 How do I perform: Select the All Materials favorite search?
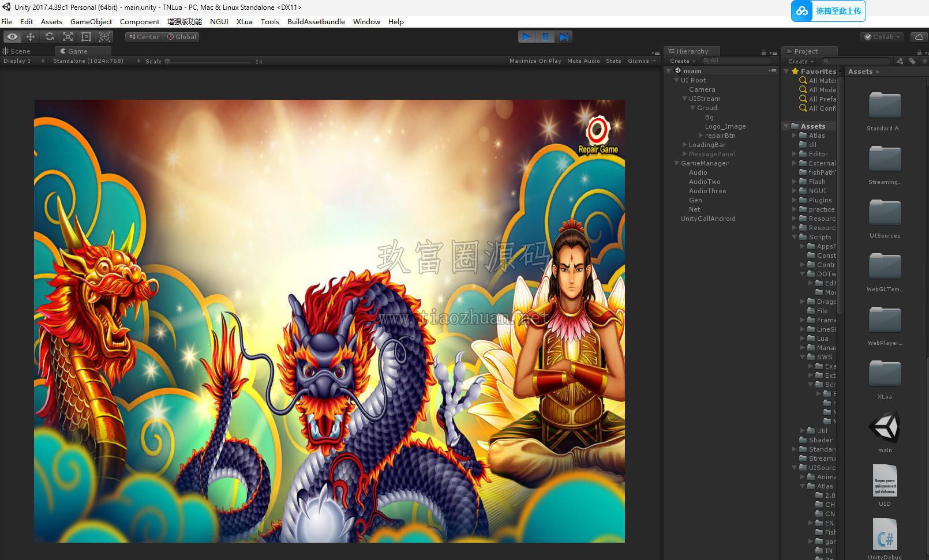click(x=818, y=81)
